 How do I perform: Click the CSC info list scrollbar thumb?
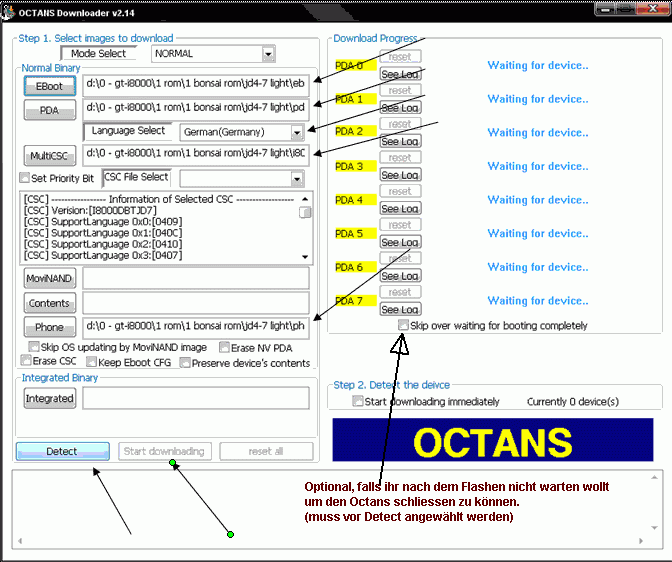pyautogui.click(x=305, y=212)
